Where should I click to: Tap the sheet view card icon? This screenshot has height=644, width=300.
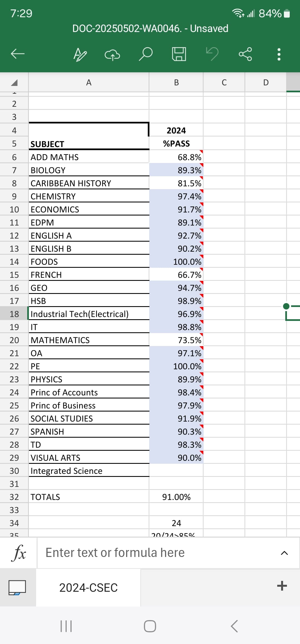point(17,587)
